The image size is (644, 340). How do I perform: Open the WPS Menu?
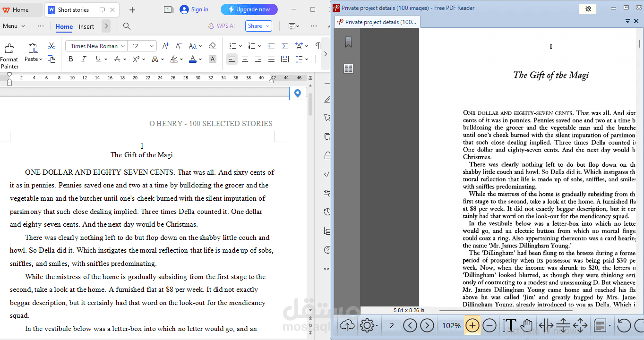click(x=13, y=26)
